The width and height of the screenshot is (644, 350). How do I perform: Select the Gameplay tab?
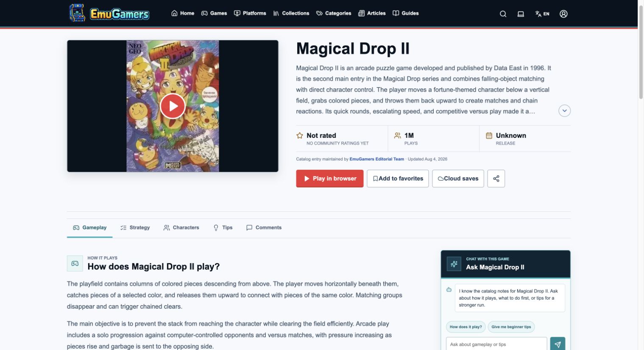[89, 228]
